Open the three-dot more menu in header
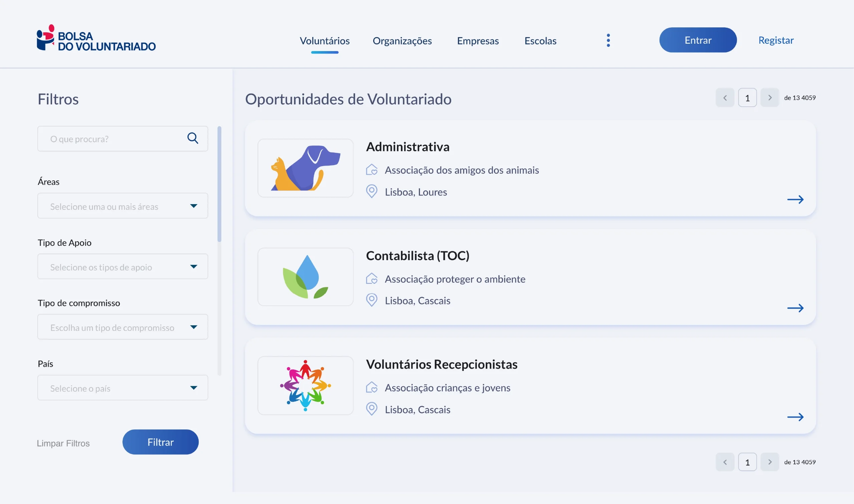This screenshot has width=854, height=504. (x=608, y=40)
